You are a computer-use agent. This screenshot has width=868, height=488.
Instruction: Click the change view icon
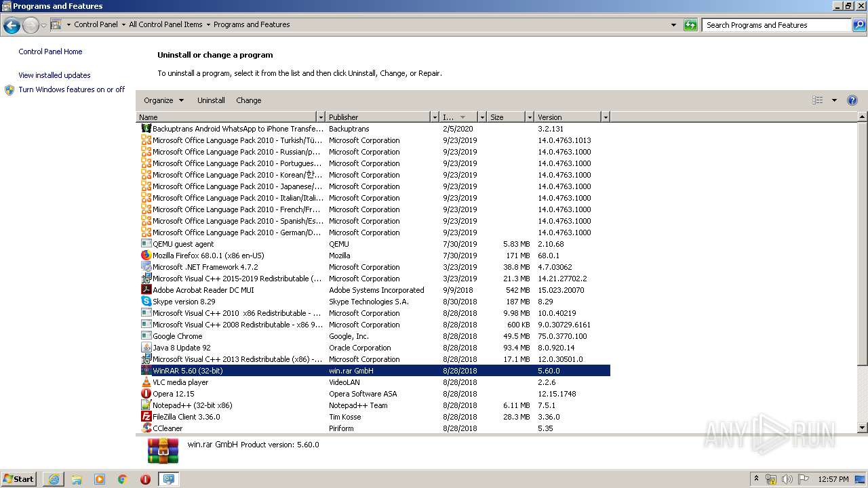tap(818, 100)
